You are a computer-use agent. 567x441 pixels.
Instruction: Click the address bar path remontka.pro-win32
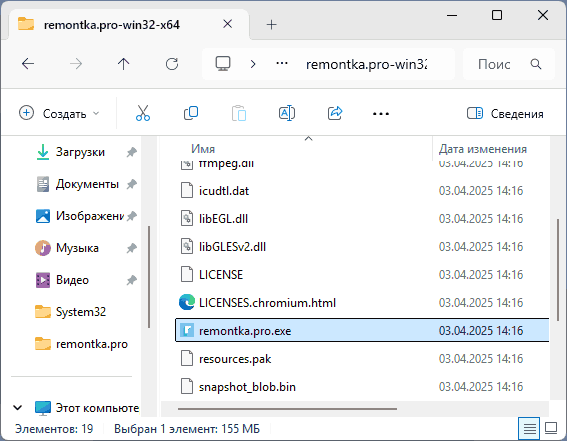click(367, 64)
